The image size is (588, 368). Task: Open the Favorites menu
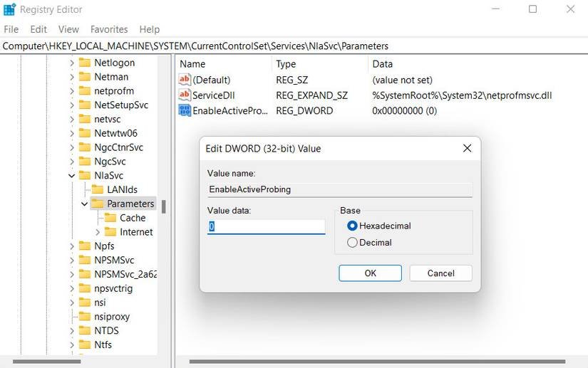tap(109, 29)
